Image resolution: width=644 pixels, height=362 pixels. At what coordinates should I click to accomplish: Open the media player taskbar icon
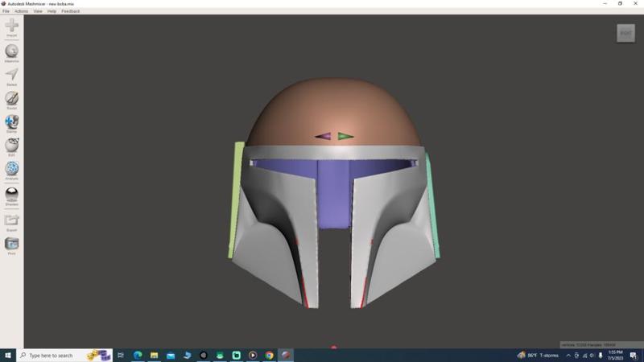tap(253, 355)
